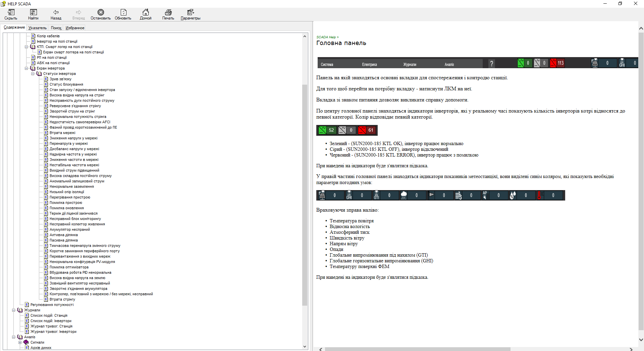This screenshot has width=644, height=351.
Task: Switch to the Указатель tab
Action: [x=37, y=28]
